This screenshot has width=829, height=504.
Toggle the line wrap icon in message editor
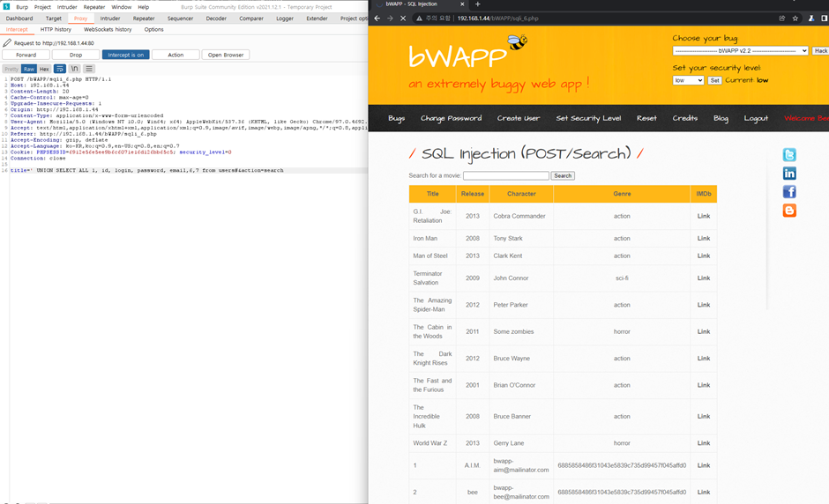tap(60, 69)
